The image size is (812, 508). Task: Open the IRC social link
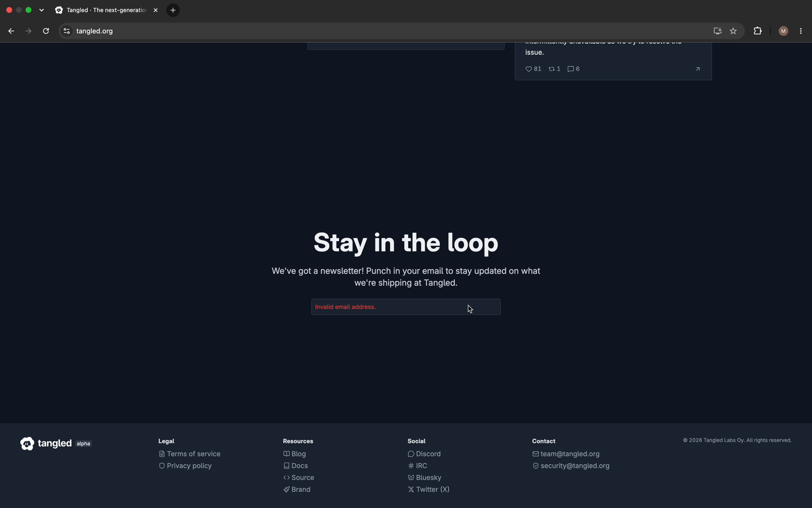(x=418, y=466)
